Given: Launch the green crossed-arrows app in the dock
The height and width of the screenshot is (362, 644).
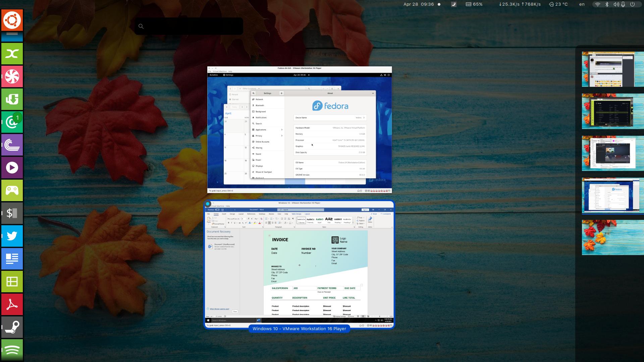Looking at the screenshot, I should 12,54.
